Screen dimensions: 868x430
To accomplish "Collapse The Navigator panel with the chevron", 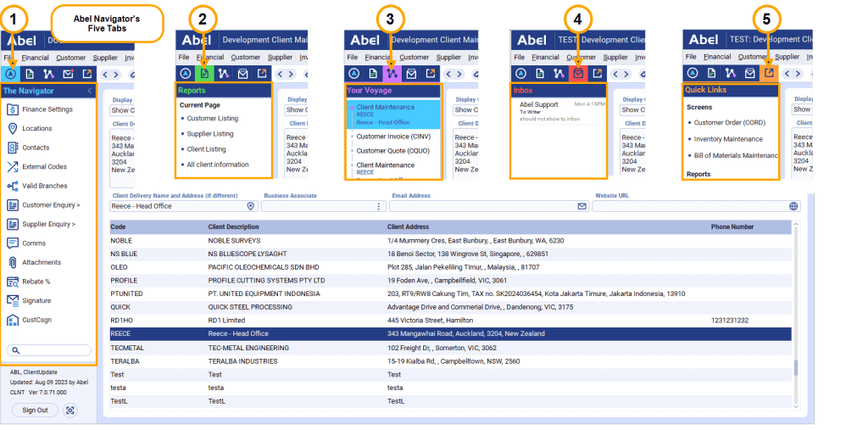I will [90, 91].
